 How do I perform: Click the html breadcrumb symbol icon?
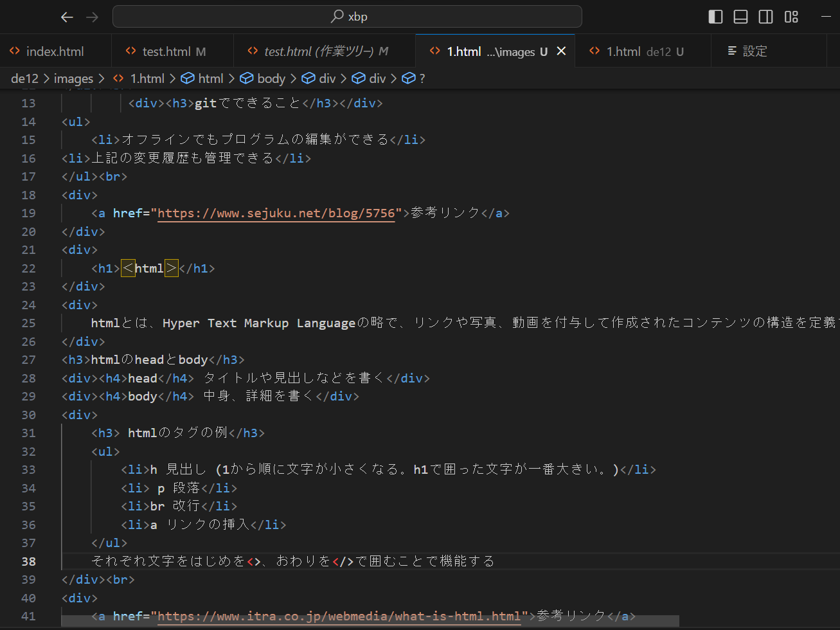[188, 78]
